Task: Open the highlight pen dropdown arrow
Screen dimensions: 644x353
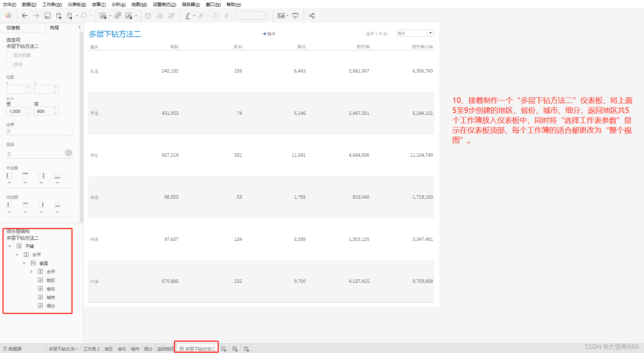Action: click(194, 16)
